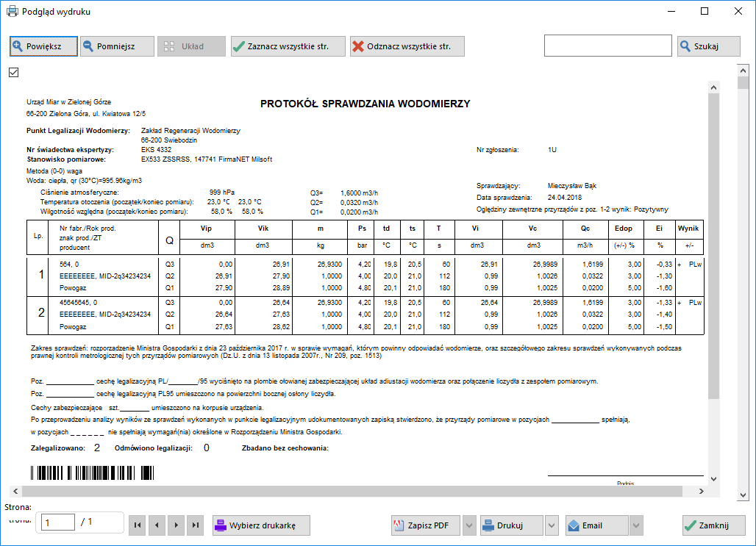Click the 'Wynik' column header

pos(688,229)
